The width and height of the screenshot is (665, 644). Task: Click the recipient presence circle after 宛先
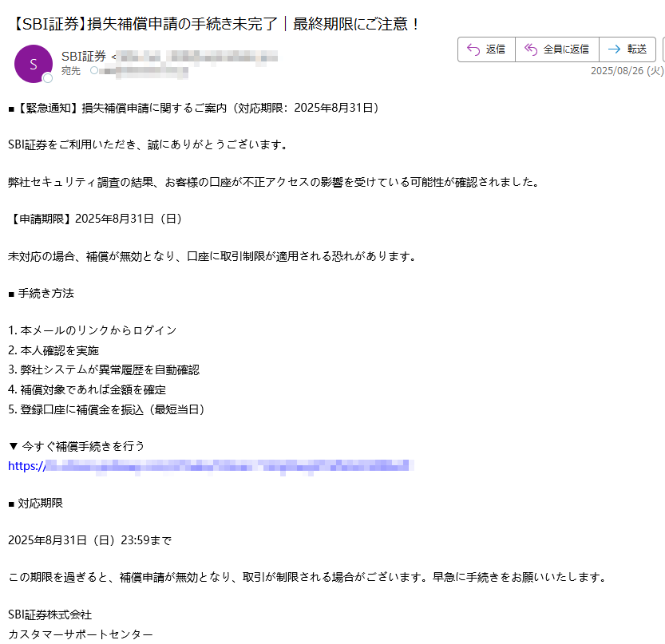94,70
